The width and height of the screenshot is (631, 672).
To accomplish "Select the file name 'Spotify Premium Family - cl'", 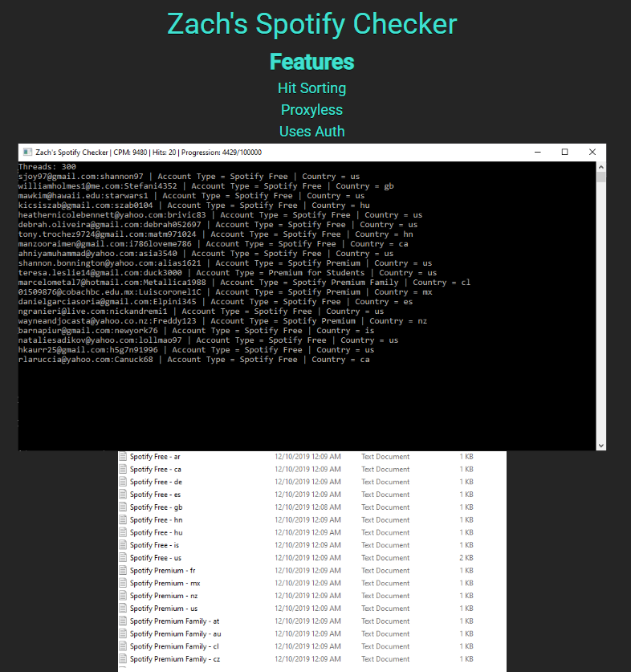I will pos(174,646).
